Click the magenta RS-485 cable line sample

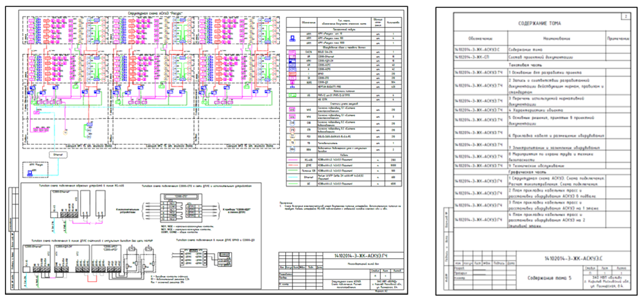click(292, 158)
